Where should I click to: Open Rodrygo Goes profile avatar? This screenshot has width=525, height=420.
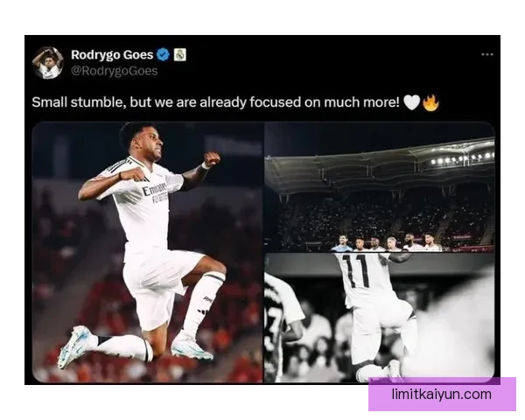coord(47,63)
